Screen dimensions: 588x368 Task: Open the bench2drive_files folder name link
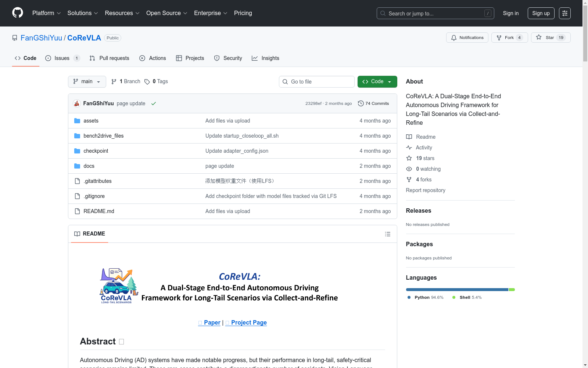pos(104,136)
